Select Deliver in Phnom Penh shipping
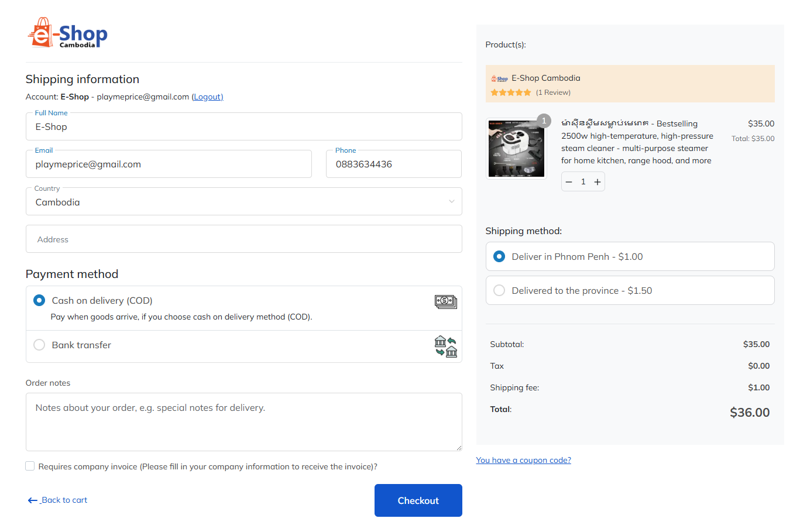The height and width of the screenshot is (532, 800). 630,256
